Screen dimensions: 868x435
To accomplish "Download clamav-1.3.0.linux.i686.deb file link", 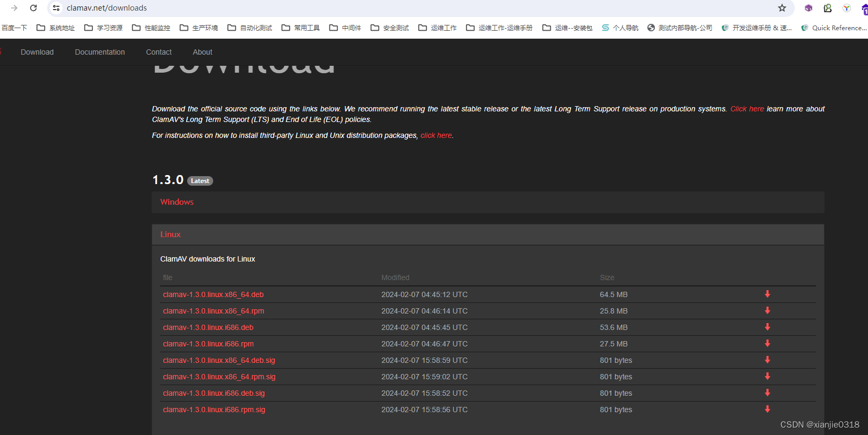I will tap(208, 327).
